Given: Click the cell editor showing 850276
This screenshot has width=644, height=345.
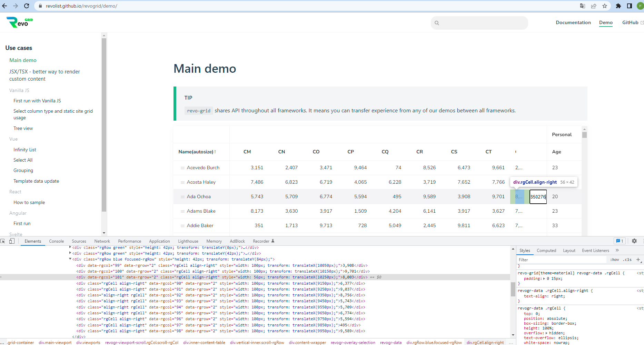Looking at the screenshot, I should (x=538, y=197).
